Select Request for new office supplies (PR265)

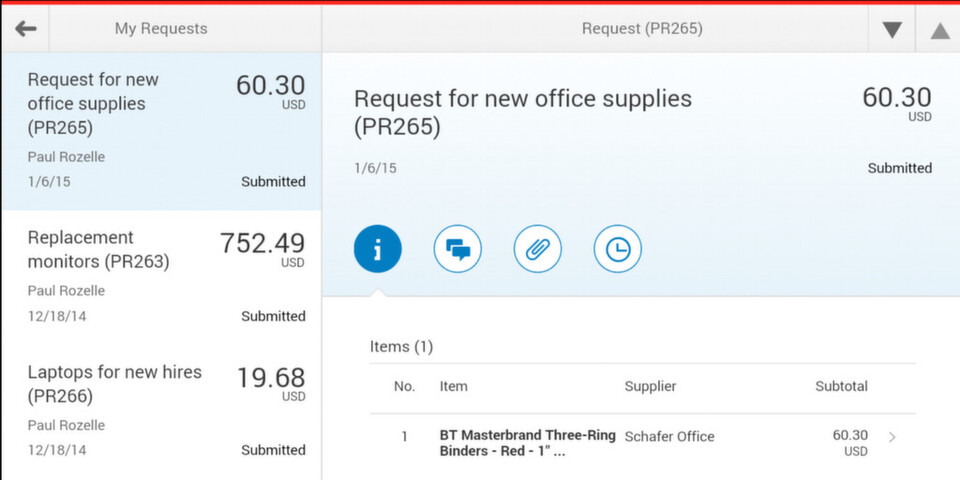pyautogui.click(x=161, y=131)
